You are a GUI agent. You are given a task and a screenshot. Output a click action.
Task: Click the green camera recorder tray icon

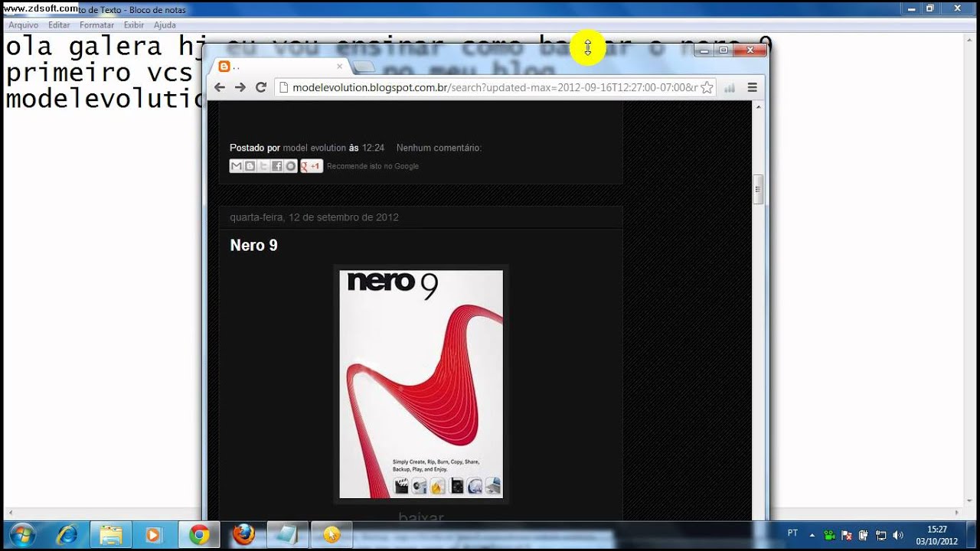829,535
